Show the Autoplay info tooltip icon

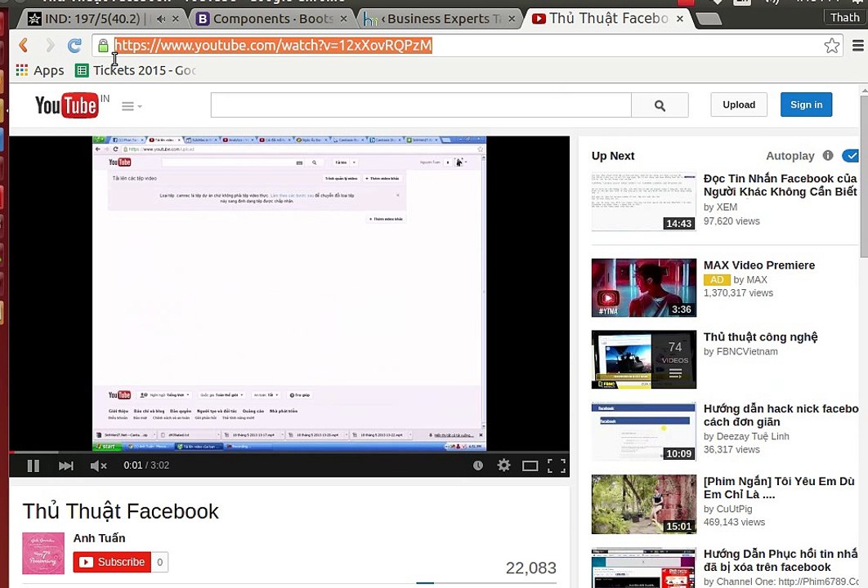(828, 155)
